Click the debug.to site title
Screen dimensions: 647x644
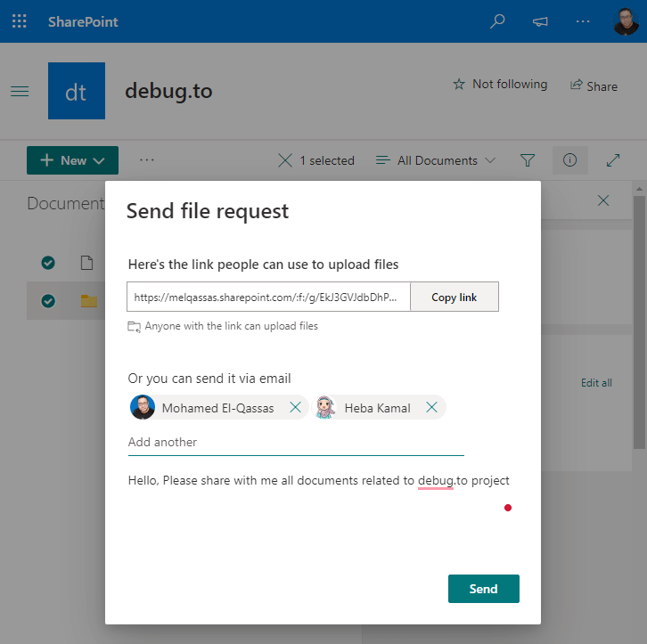pyautogui.click(x=168, y=91)
